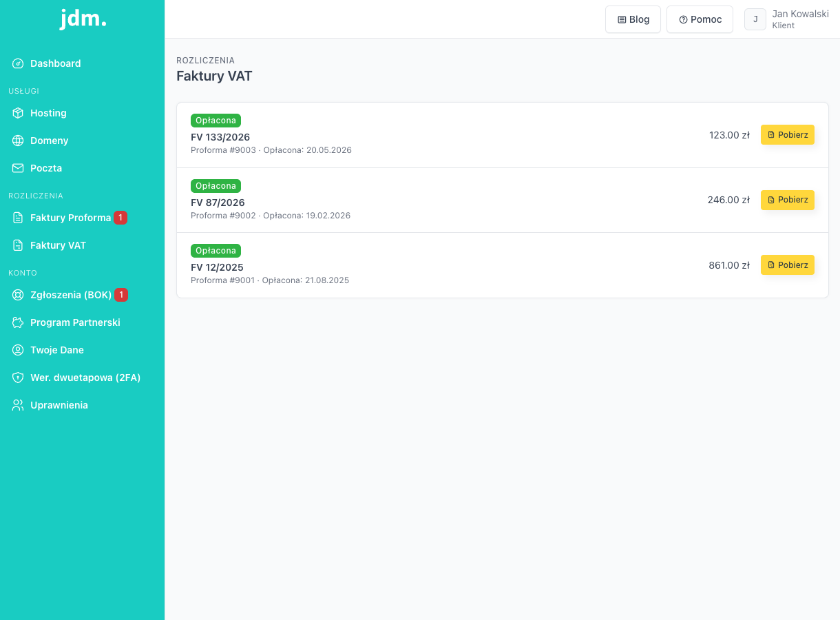
Task: Select Faktury VAT in sidebar
Action: (82, 245)
